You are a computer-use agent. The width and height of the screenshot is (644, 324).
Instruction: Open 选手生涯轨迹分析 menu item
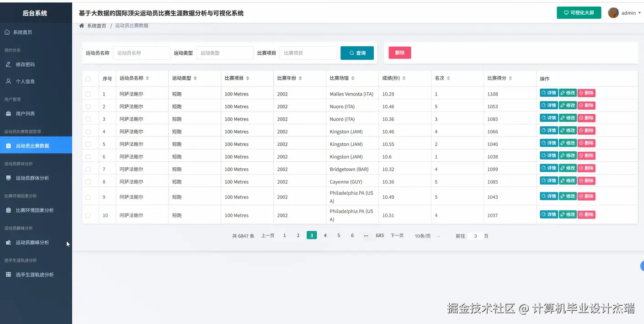pyautogui.click(x=36, y=275)
